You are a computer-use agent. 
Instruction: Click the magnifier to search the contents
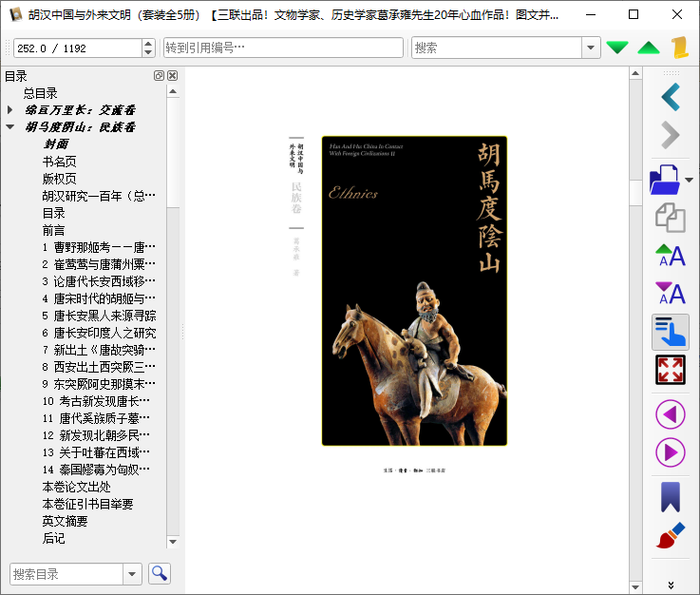click(160, 573)
